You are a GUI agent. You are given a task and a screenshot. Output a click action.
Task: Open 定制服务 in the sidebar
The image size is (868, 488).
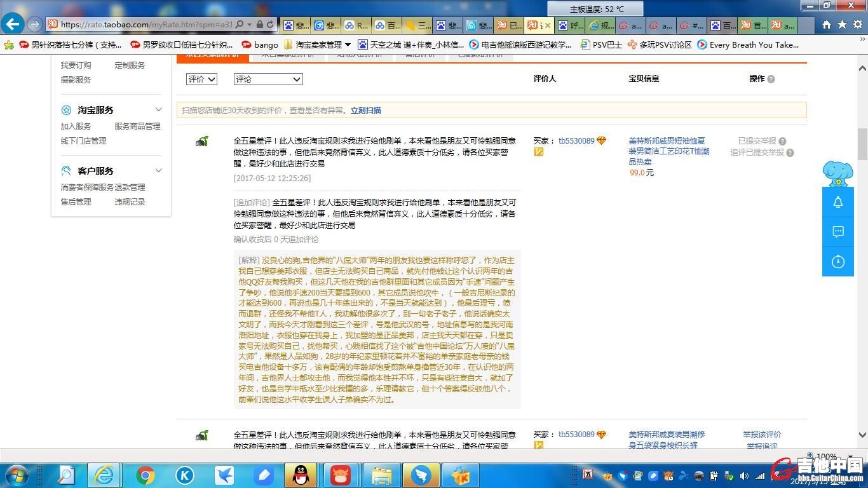click(130, 65)
